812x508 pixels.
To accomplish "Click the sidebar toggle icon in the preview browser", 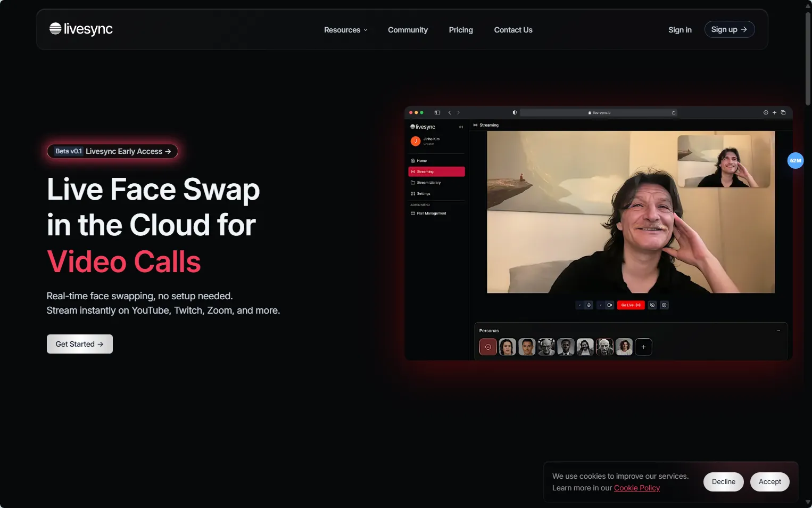I will tap(437, 112).
